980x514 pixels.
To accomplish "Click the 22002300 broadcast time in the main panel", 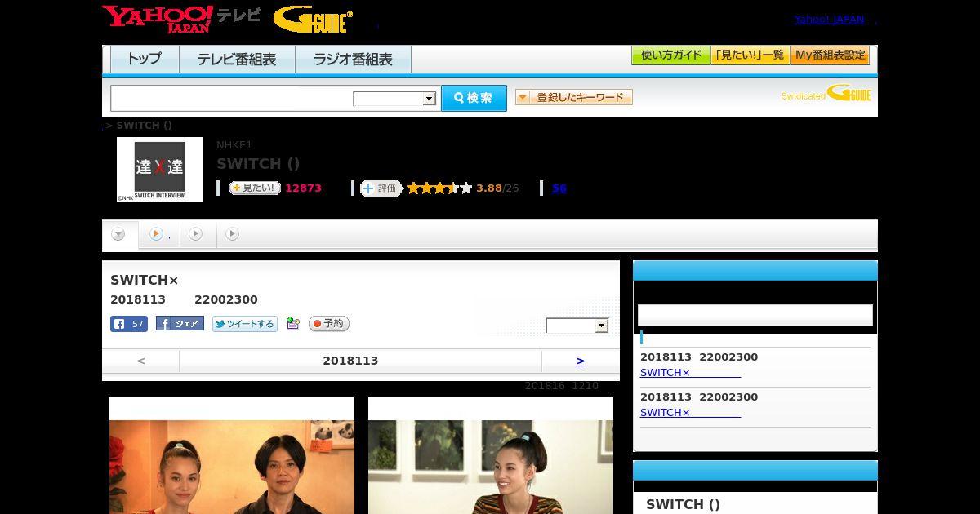I will point(226,299).
